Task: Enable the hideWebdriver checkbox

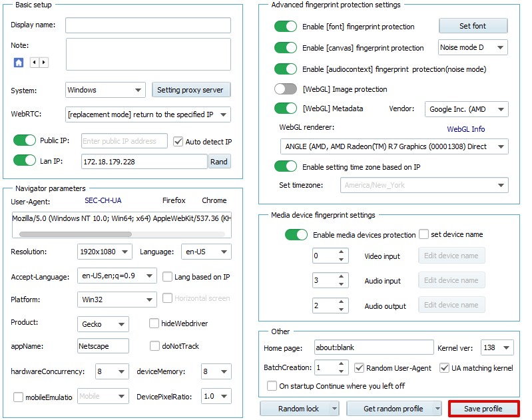Action: point(154,323)
